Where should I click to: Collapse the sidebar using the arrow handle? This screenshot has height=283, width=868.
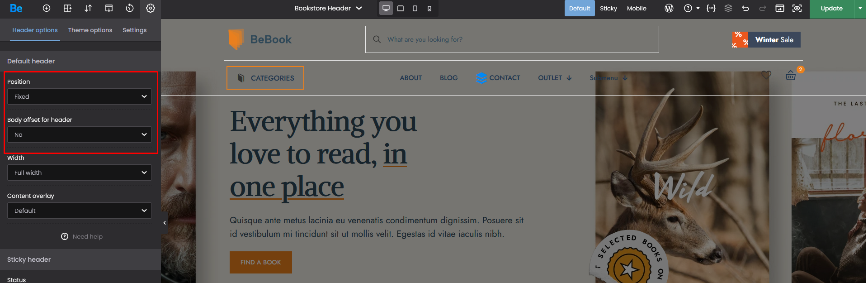click(x=165, y=223)
